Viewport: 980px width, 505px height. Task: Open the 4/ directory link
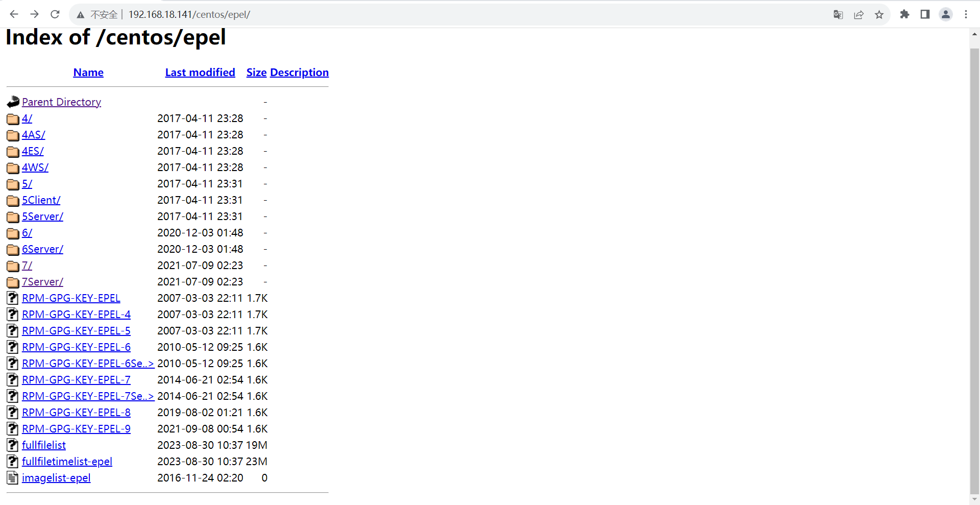tap(27, 118)
